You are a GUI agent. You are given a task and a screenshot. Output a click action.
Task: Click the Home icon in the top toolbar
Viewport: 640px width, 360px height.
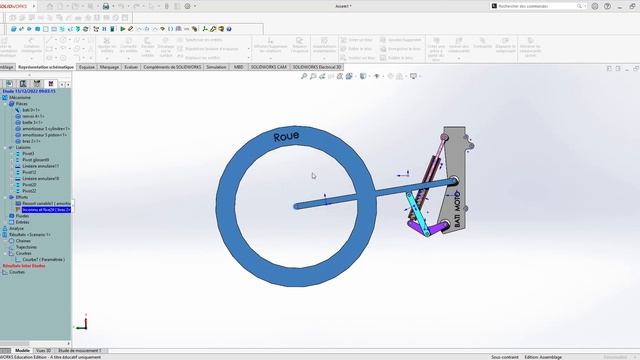pos(50,6)
